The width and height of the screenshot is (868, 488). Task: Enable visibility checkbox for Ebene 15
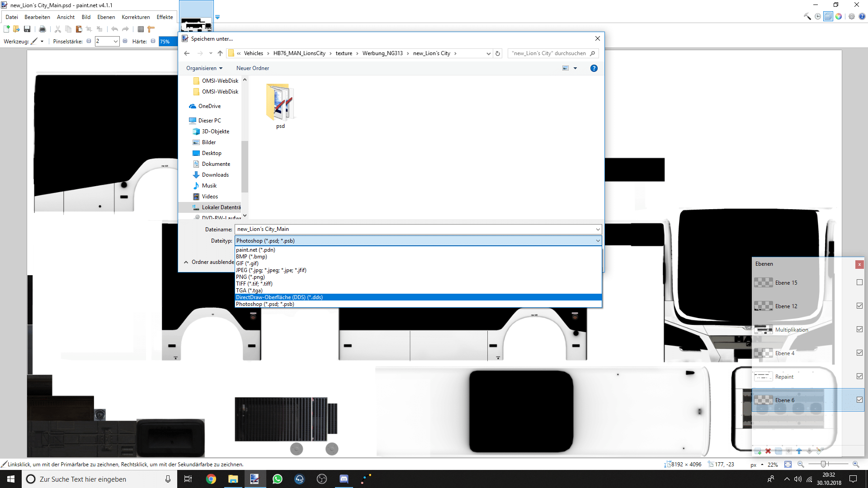click(859, 282)
